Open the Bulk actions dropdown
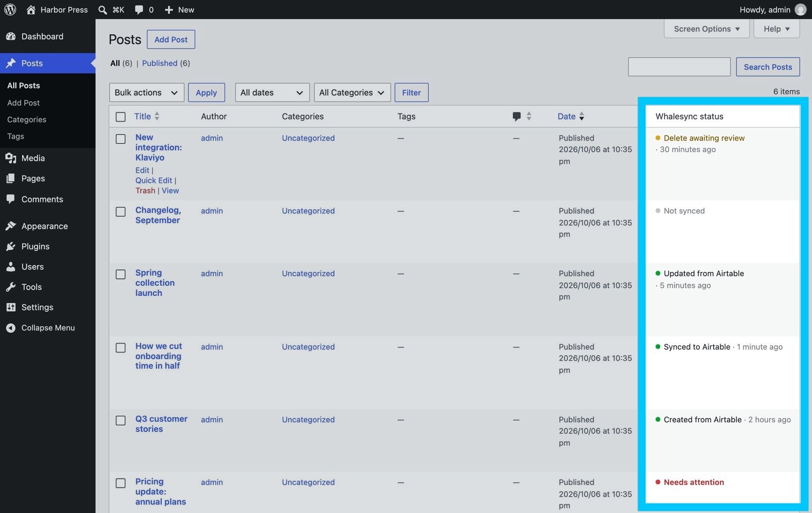Viewport: 812px width, 513px height. point(146,92)
